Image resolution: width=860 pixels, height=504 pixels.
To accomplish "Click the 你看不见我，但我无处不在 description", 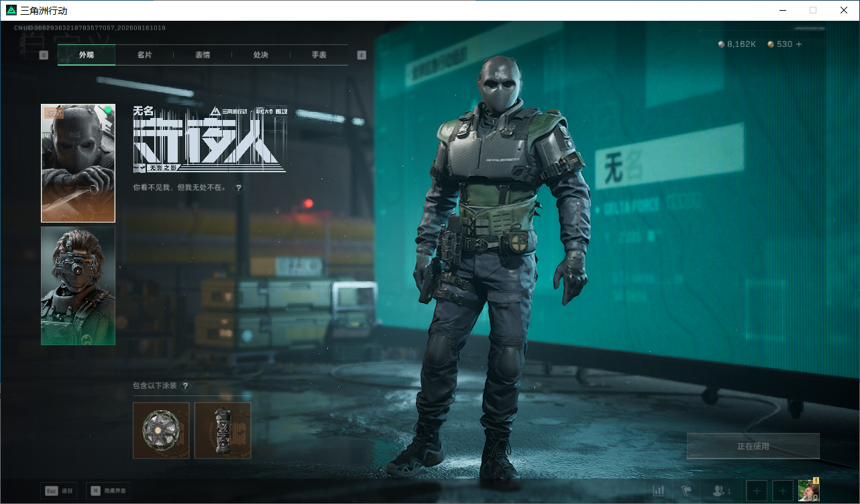I will [180, 188].
